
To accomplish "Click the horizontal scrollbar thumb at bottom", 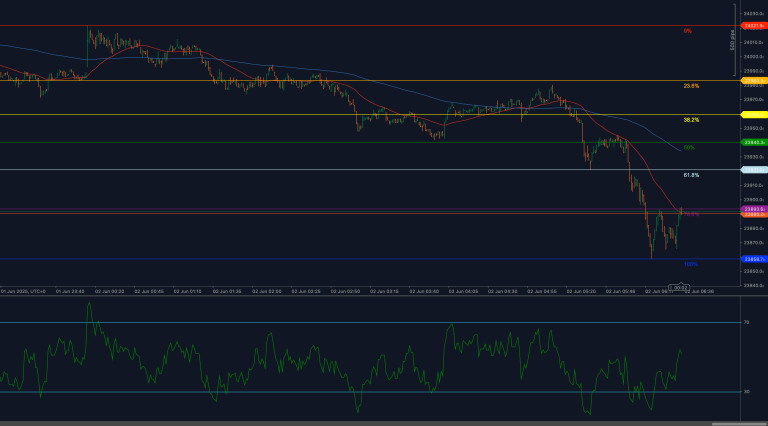I will click(739, 424).
